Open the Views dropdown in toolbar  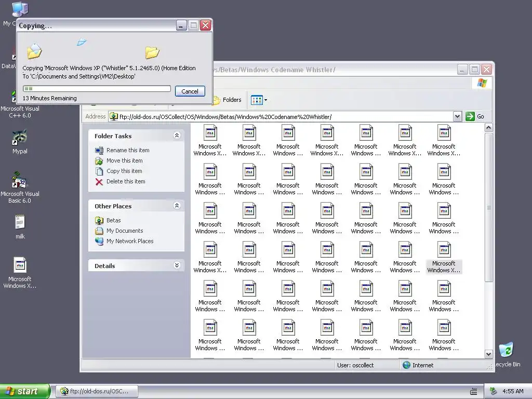pos(259,100)
